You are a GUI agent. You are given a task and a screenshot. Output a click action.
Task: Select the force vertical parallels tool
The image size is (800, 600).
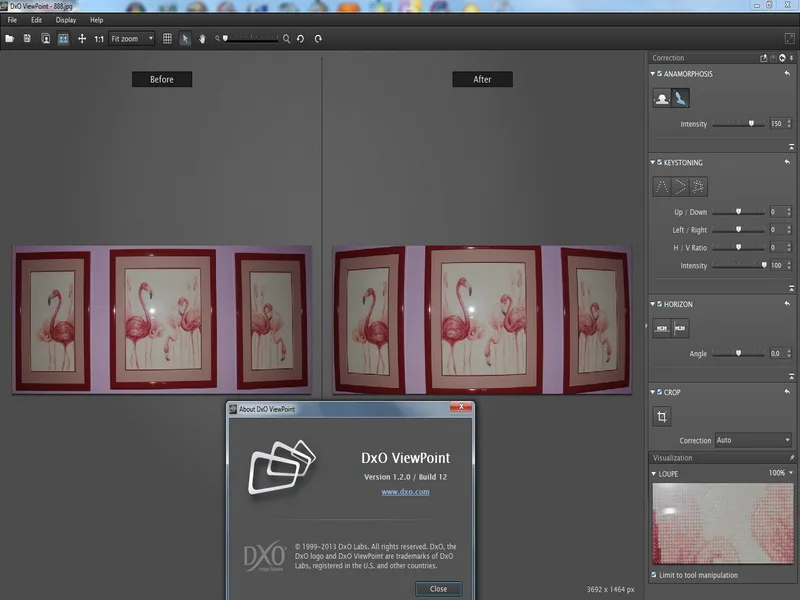click(662, 187)
